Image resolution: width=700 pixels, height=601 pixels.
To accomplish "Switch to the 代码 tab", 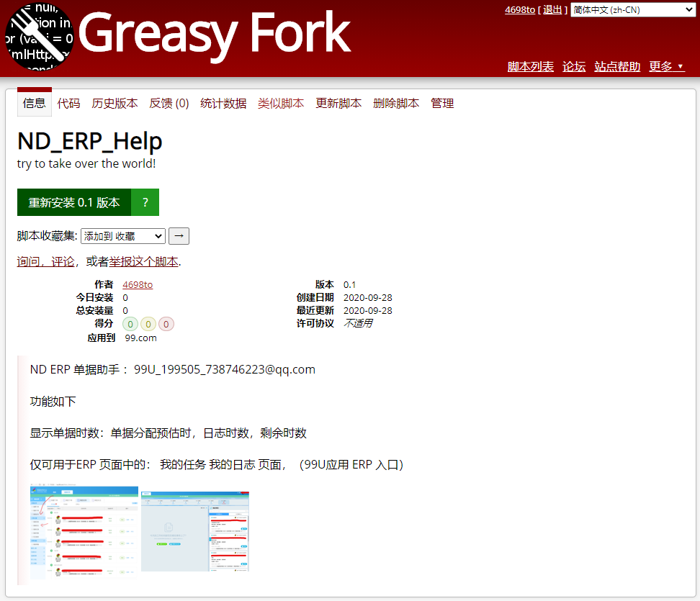I will click(68, 104).
